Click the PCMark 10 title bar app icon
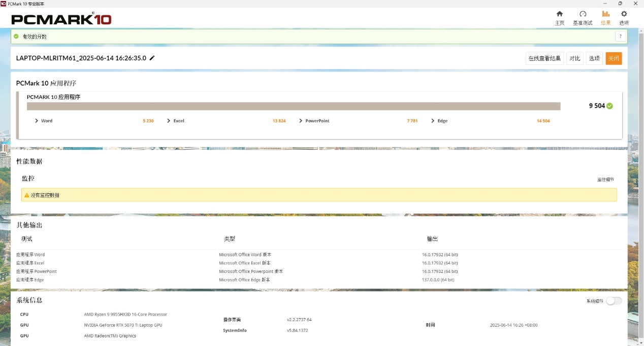The height and width of the screenshot is (346, 644). click(4, 3)
